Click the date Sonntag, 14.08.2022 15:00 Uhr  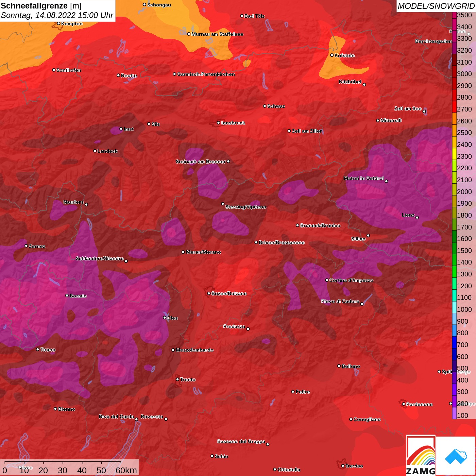click(x=57, y=15)
